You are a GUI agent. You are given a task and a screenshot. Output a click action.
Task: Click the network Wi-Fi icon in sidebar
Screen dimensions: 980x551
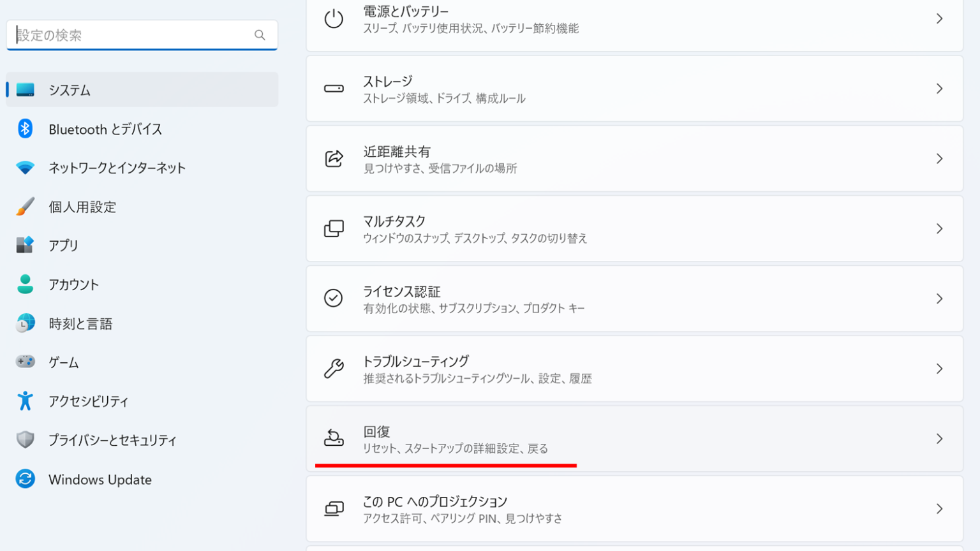click(24, 168)
